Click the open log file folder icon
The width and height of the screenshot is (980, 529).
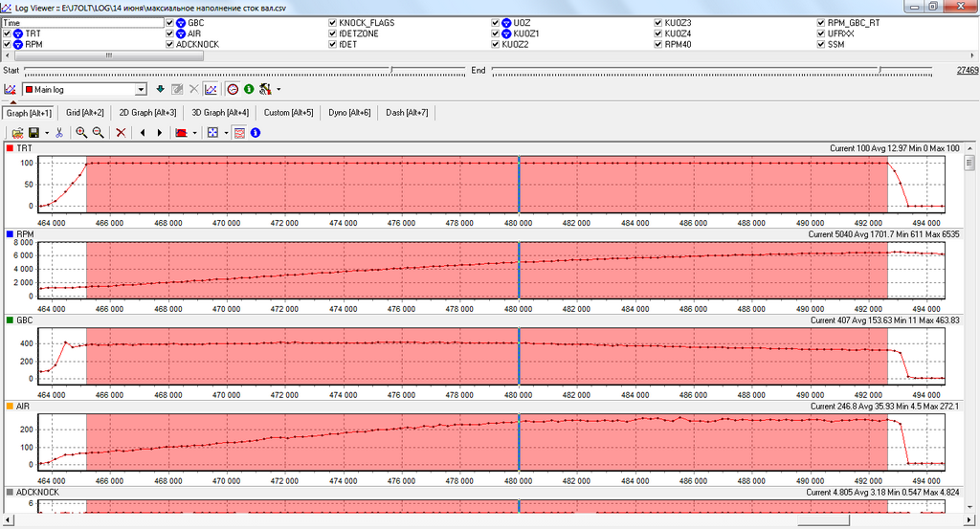(x=17, y=133)
